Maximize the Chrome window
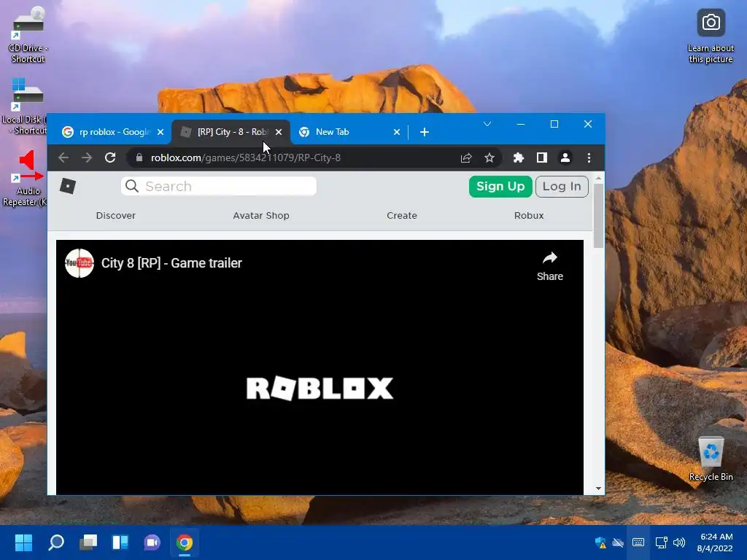The width and height of the screenshot is (747, 560). 554,124
